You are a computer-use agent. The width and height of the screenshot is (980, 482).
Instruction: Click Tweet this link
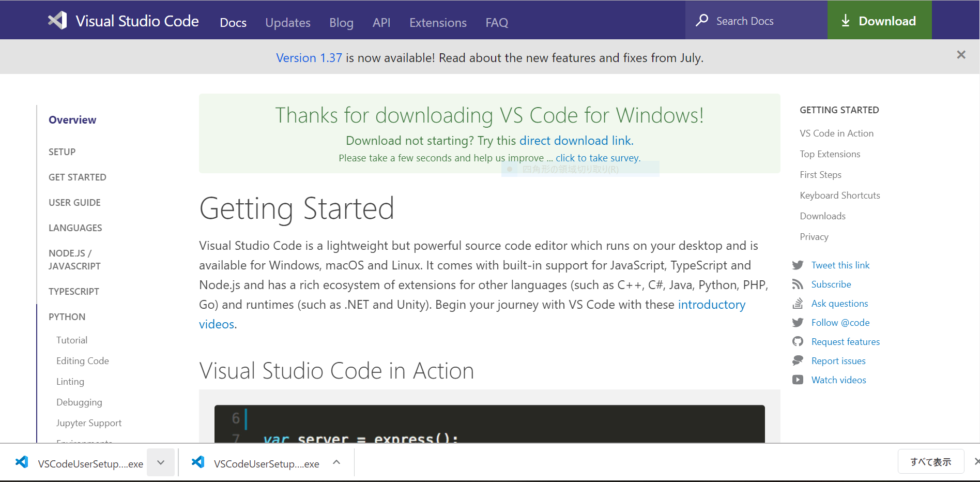coord(840,265)
